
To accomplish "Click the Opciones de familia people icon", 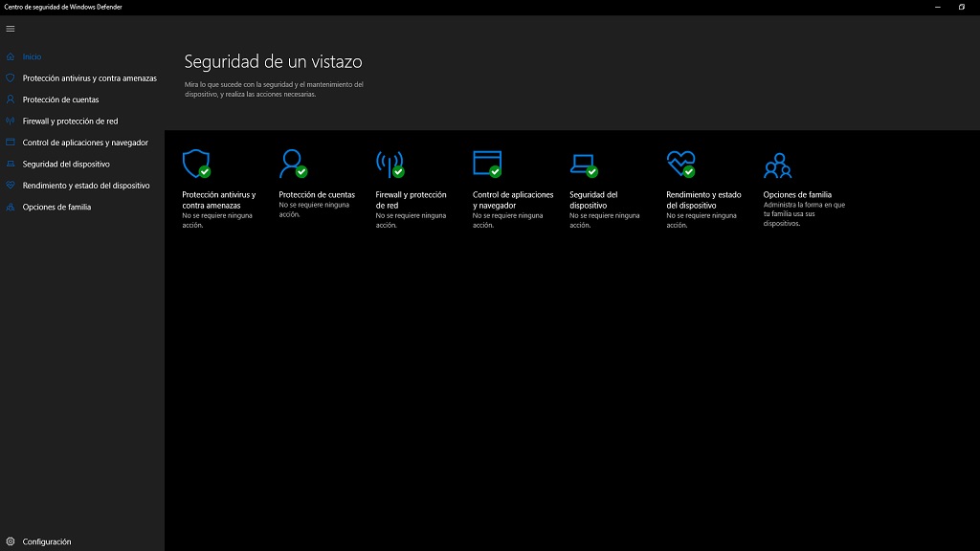I will (x=777, y=165).
